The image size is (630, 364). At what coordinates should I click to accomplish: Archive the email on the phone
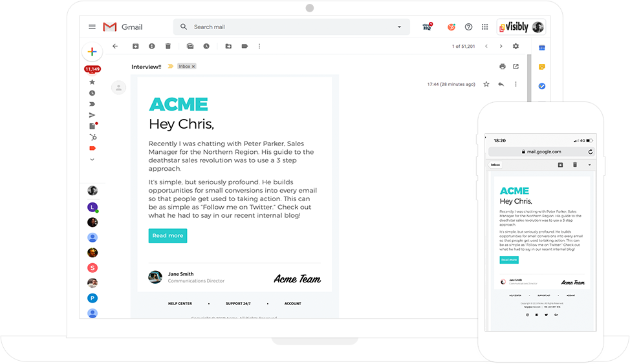tap(560, 165)
